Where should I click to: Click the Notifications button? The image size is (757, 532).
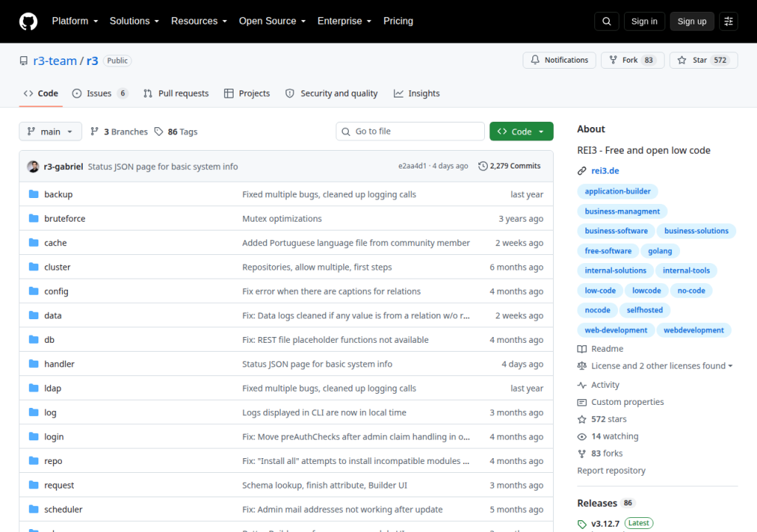560,60
